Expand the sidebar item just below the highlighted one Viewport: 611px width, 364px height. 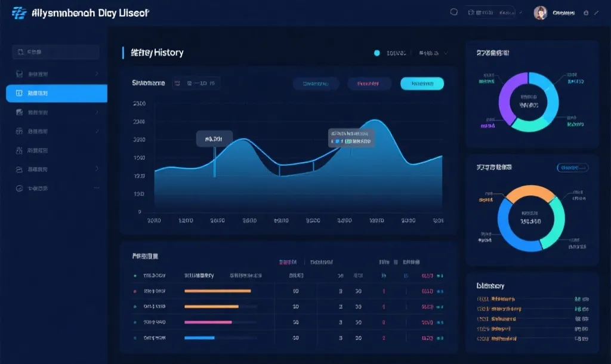pyautogui.click(x=97, y=112)
